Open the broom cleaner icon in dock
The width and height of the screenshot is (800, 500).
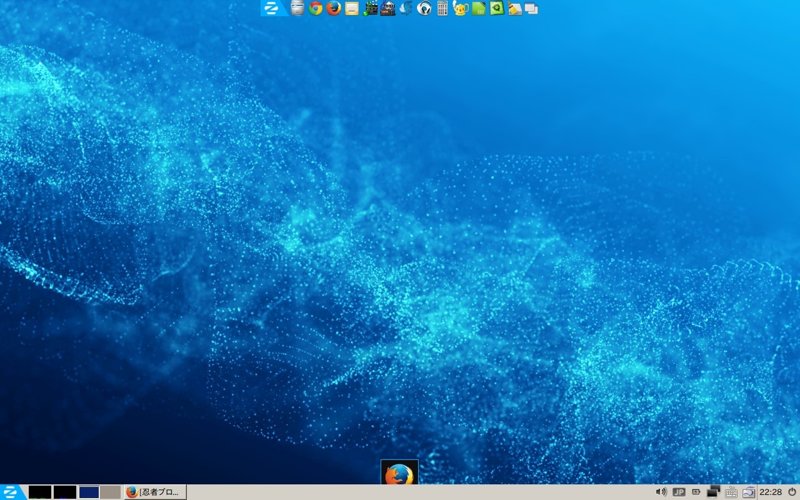515,9
